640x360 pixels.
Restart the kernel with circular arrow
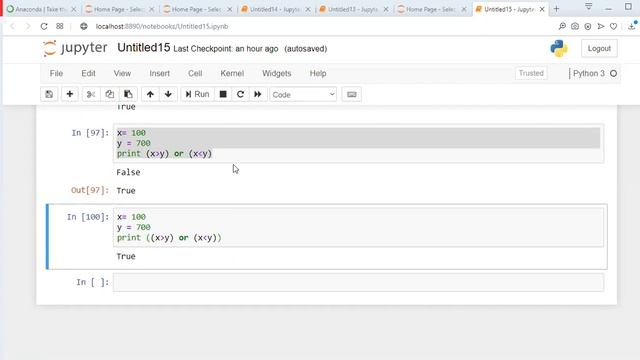(x=240, y=94)
